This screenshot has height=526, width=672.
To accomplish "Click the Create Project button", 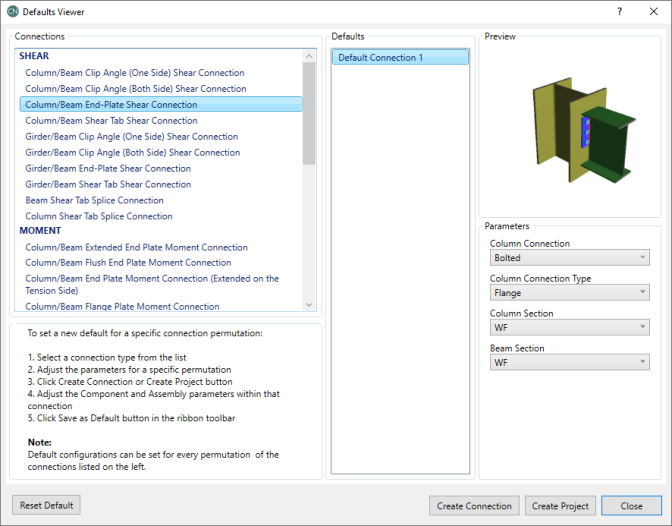I will (x=560, y=506).
